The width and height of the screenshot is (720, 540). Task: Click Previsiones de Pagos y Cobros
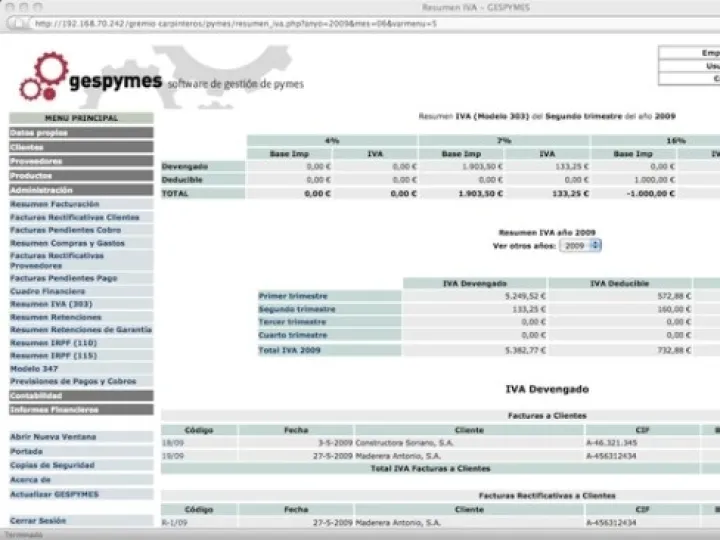tap(73, 381)
